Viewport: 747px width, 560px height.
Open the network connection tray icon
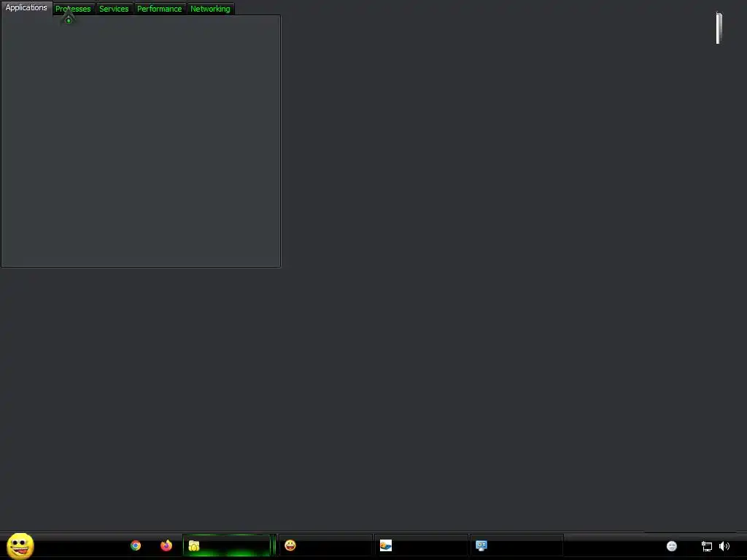pyautogui.click(x=706, y=546)
